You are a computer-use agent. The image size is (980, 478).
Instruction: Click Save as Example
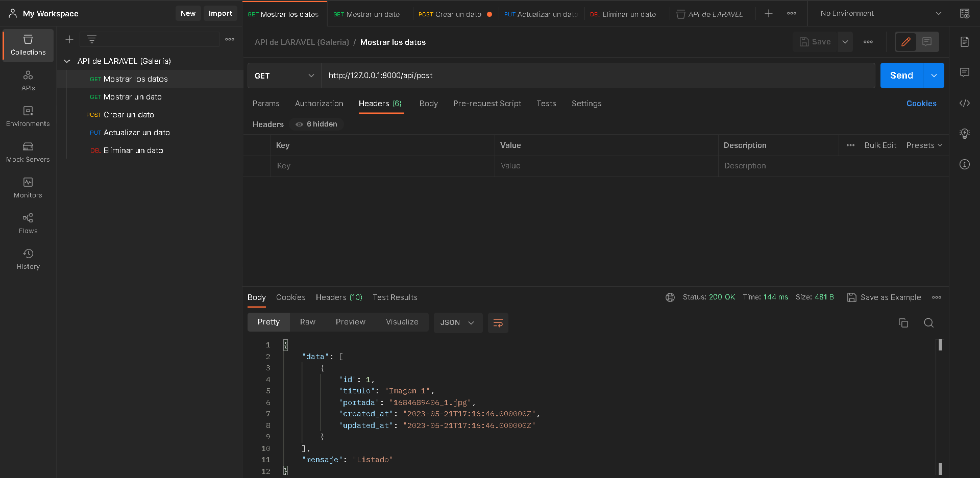coord(885,297)
